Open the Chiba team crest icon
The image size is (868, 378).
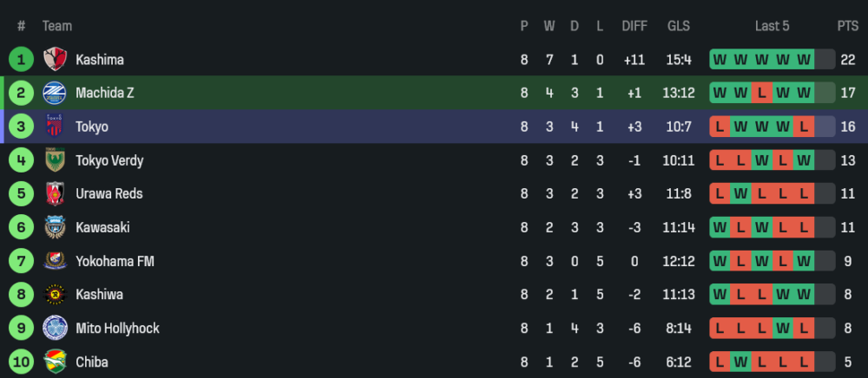click(x=56, y=362)
